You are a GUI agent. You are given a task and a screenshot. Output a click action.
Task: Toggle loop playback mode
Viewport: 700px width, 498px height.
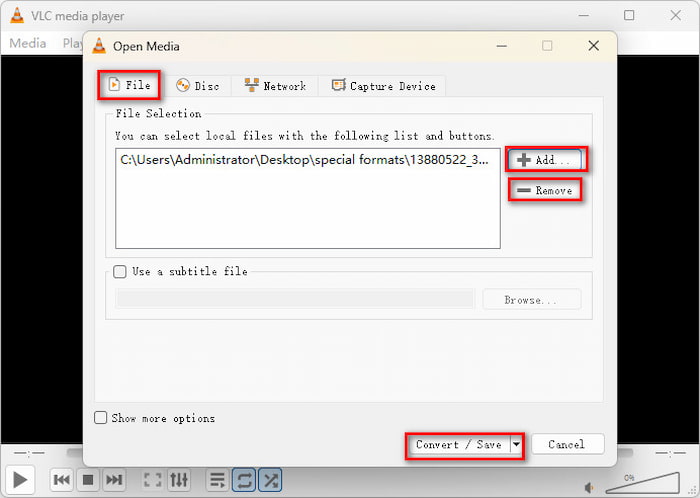[244, 480]
